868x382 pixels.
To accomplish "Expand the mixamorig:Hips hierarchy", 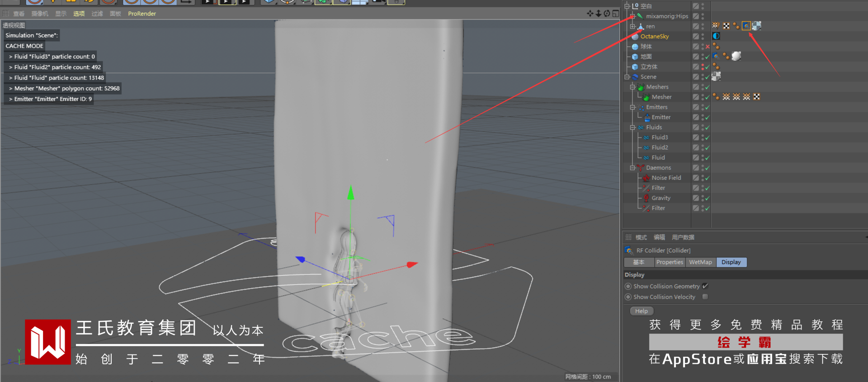I will click(633, 16).
